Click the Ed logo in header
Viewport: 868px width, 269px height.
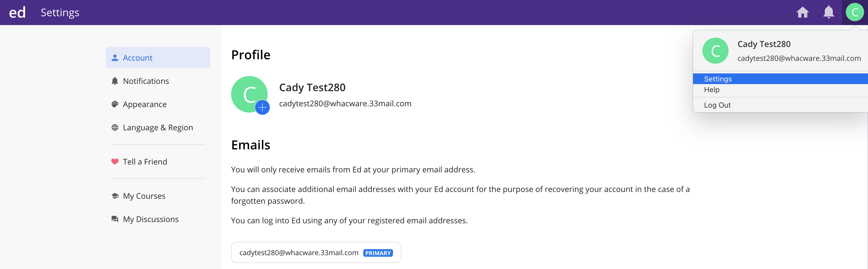(17, 13)
